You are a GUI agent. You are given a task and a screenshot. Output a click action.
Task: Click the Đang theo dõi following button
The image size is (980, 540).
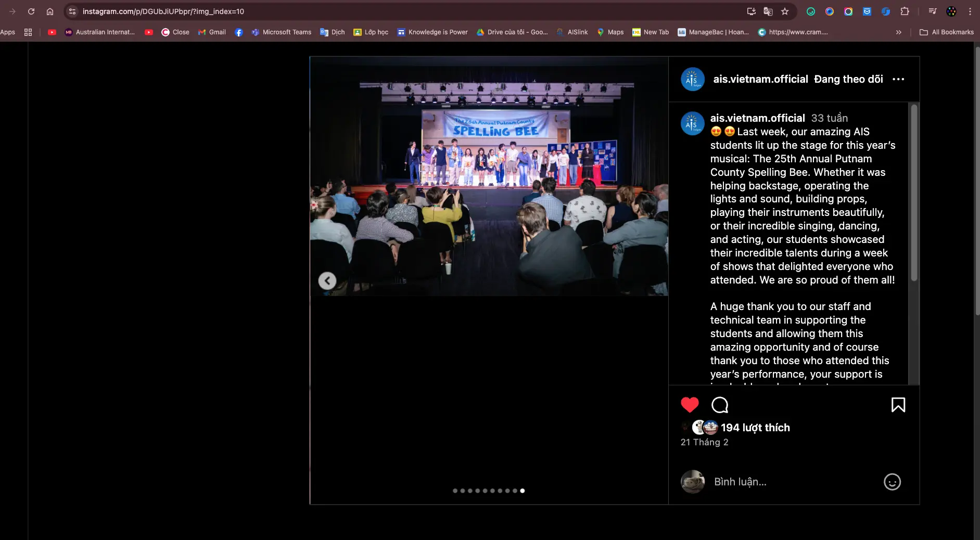tap(848, 79)
